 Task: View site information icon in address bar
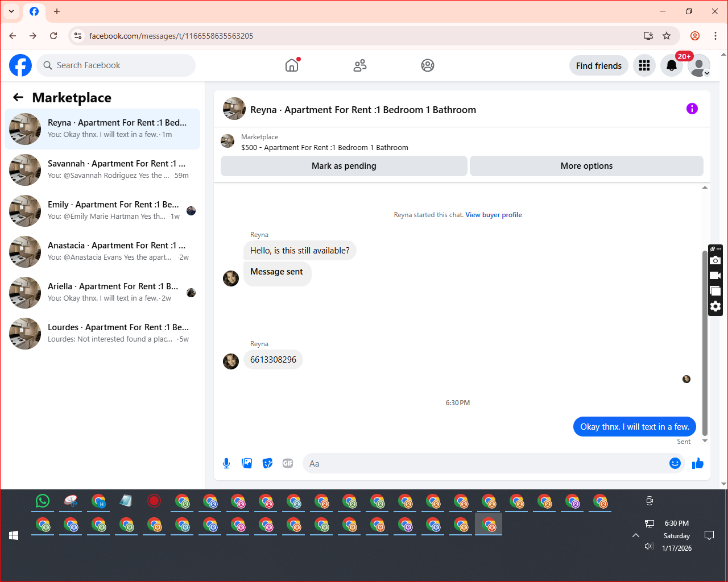point(78,36)
